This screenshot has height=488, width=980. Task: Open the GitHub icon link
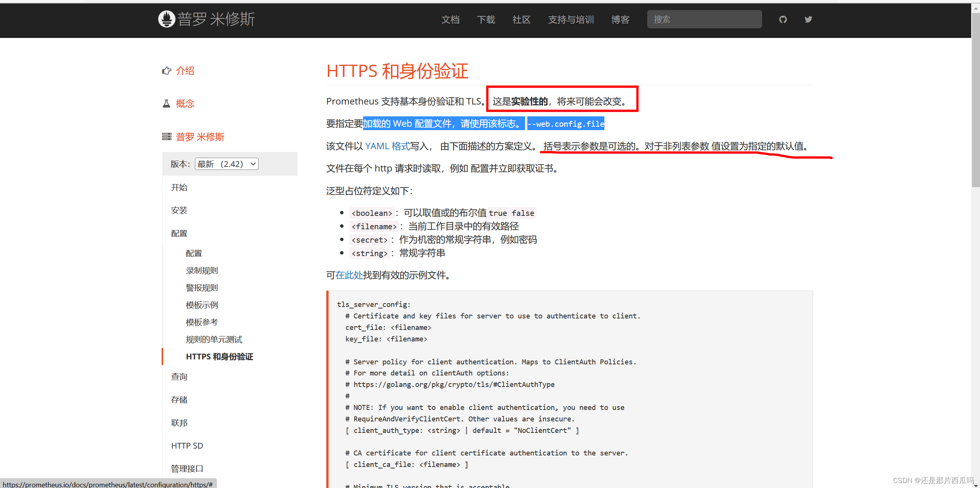tap(783, 20)
